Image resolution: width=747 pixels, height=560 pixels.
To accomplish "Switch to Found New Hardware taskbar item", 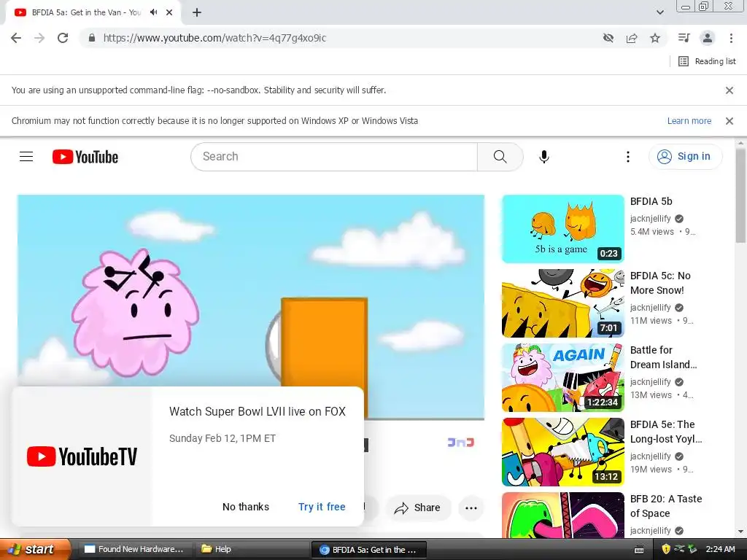I will [x=135, y=549].
